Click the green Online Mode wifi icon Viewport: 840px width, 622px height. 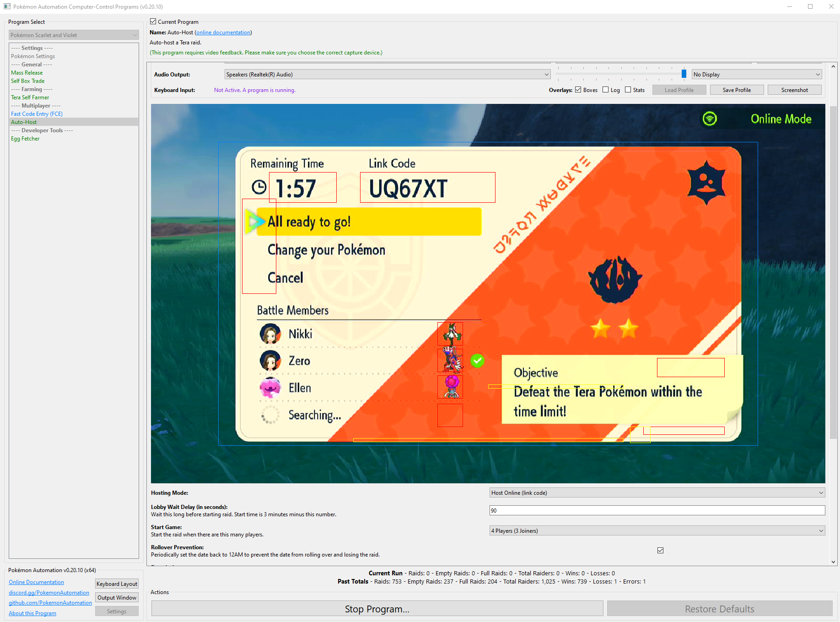pos(710,119)
